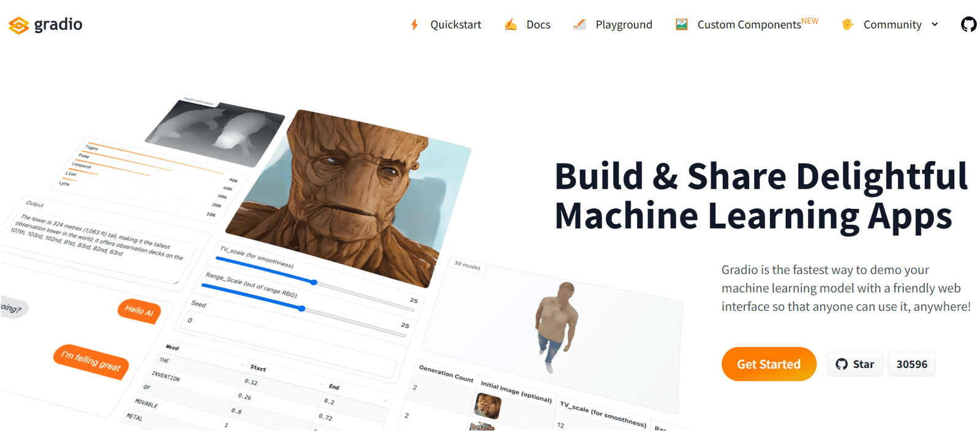The height and width of the screenshot is (441, 980).
Task: Open the Playground link
Action: [x=624, y=24]
